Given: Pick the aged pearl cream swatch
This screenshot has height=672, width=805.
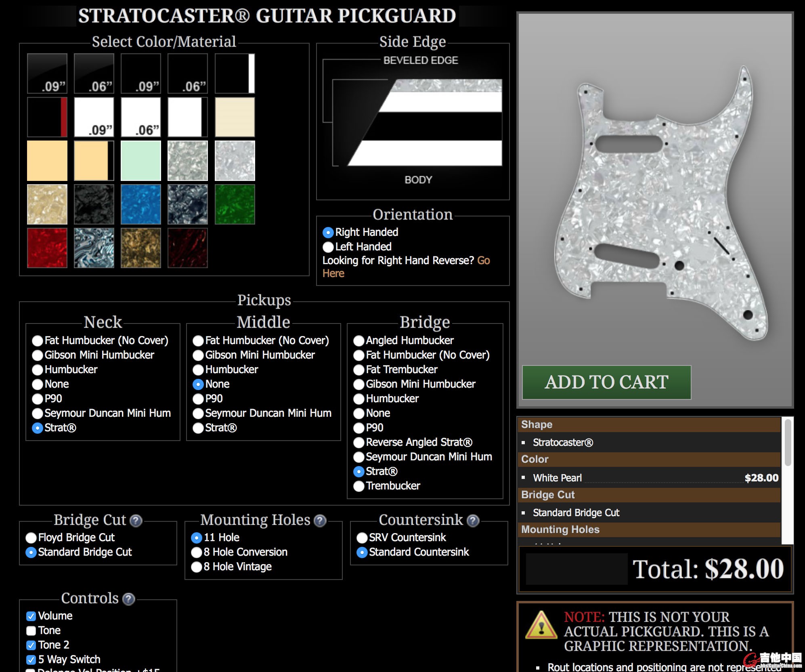Looking at the screenshot, I should (x=47, y=204).
